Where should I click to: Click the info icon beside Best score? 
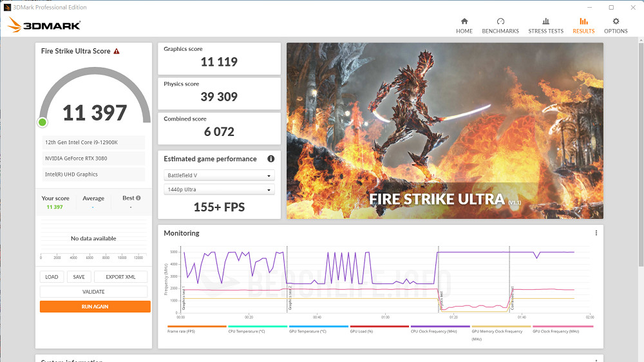138,198
